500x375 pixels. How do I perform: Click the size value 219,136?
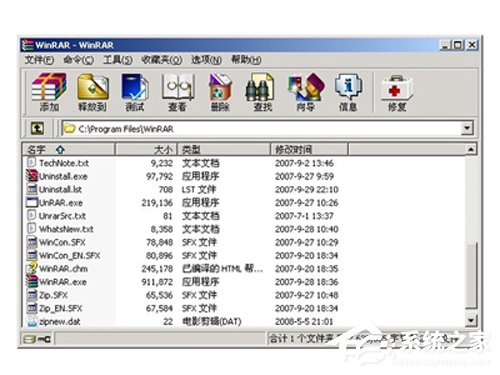pos(157,203)
